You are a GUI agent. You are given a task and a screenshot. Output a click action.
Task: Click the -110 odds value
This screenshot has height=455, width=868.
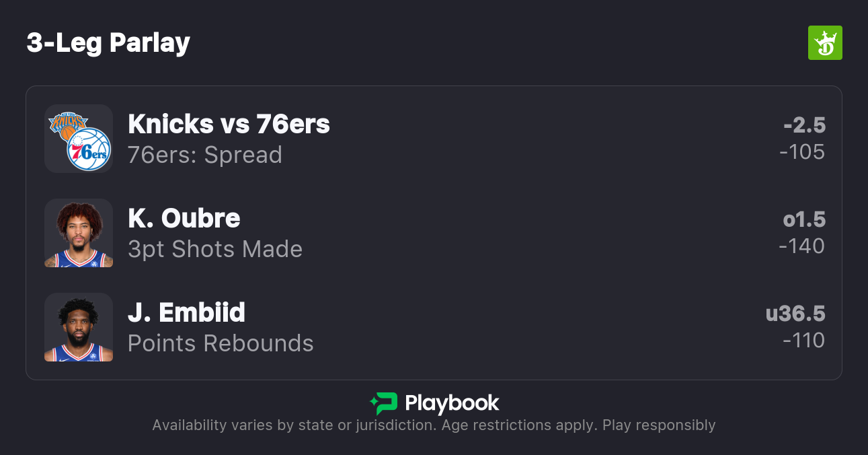803,341
